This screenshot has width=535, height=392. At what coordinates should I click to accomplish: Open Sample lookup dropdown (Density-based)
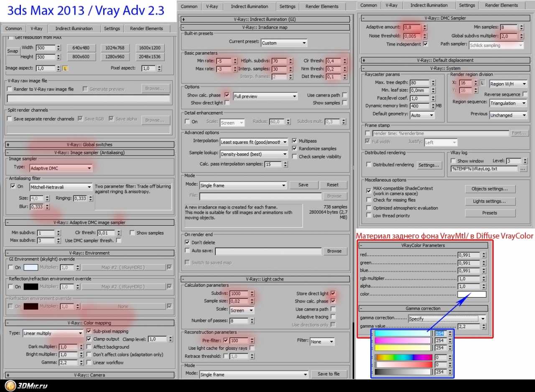click(x=254, y=154)
